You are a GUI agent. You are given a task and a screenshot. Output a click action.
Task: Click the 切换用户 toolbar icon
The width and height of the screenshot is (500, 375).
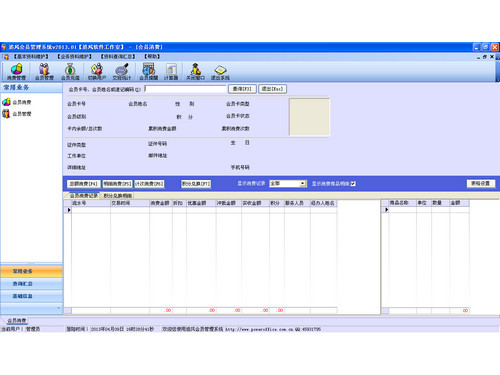coord(97,72)
